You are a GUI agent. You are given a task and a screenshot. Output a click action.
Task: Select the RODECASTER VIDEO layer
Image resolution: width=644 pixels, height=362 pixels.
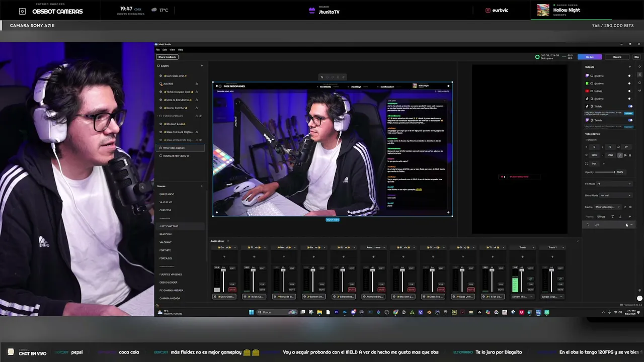[x=180, y=156]
